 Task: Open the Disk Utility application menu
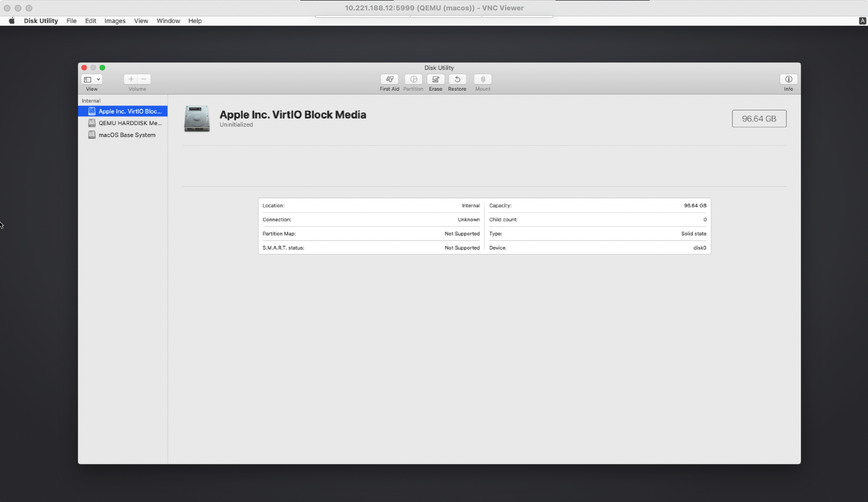click(x=41, y=21)
